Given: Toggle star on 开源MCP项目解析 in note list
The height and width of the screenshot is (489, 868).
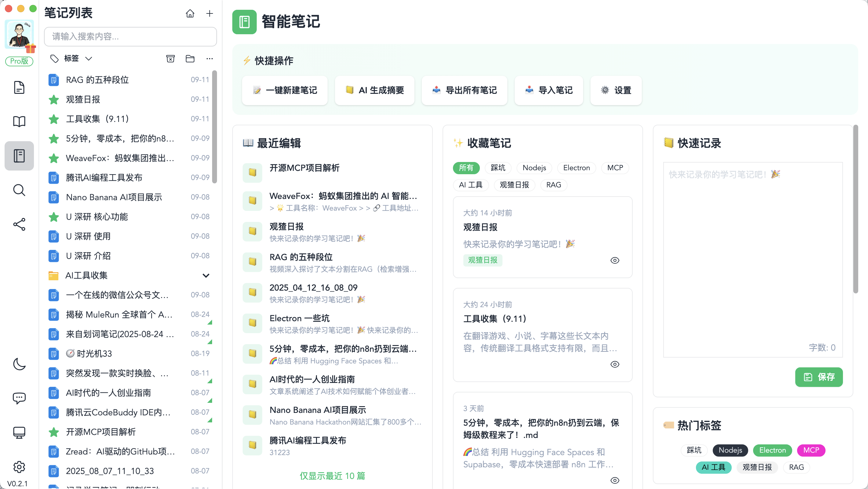Looking at the screenshot, I should coord(53,432).
